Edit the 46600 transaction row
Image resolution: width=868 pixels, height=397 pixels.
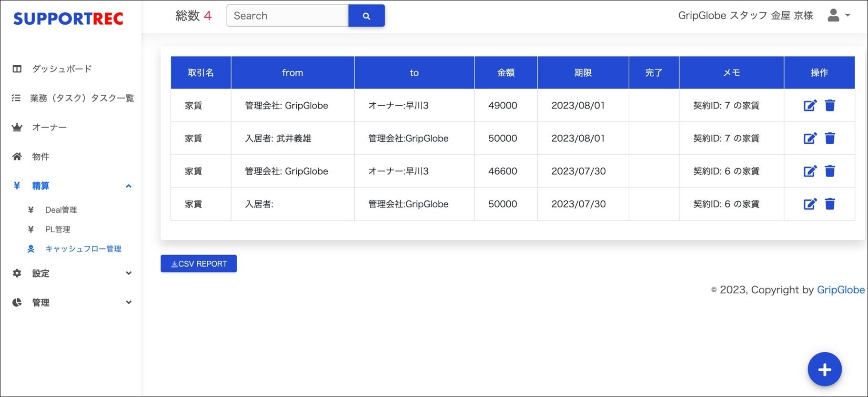click(810, 171)
